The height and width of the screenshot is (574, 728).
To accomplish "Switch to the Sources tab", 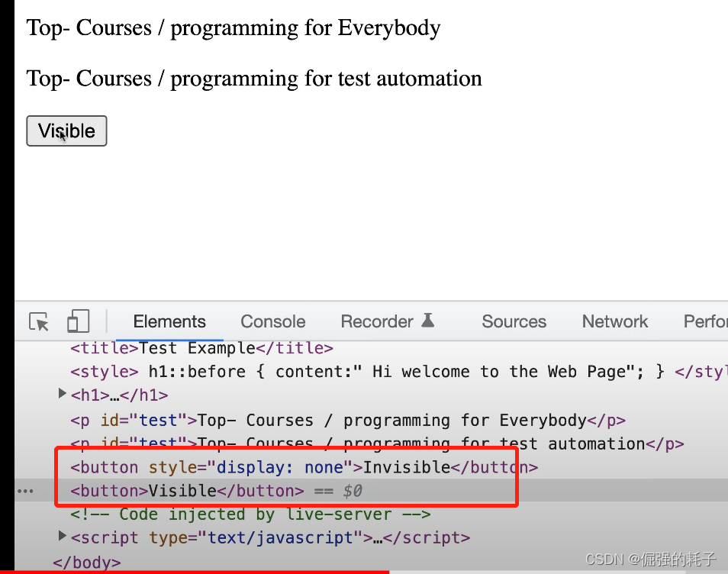I will 514,321.
